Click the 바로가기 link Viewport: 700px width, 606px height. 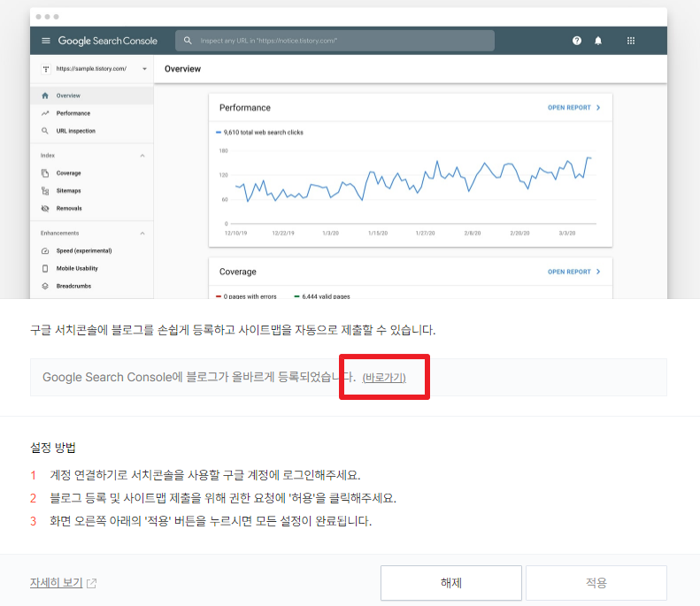pos(384,378)
